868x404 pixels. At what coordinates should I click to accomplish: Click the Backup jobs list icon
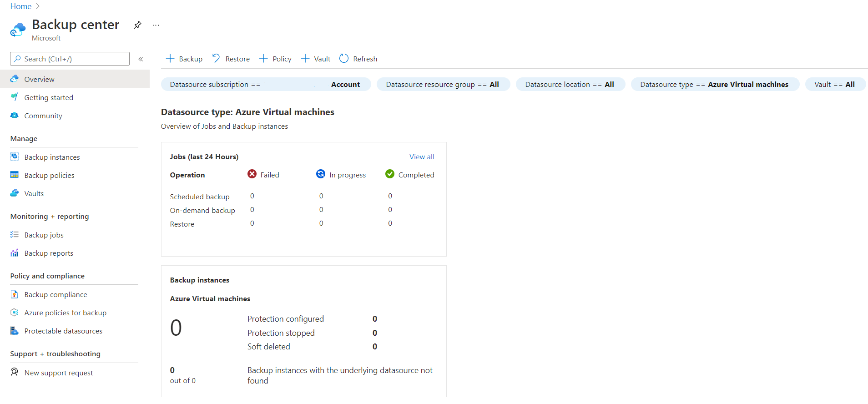(15, 234)
